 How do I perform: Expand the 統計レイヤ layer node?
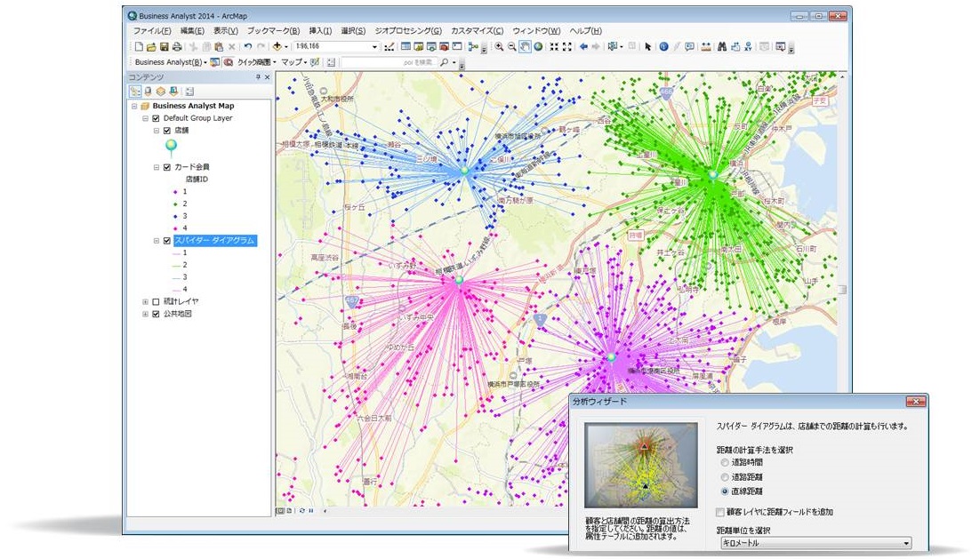pyautogui.click(x=146, y=301)
